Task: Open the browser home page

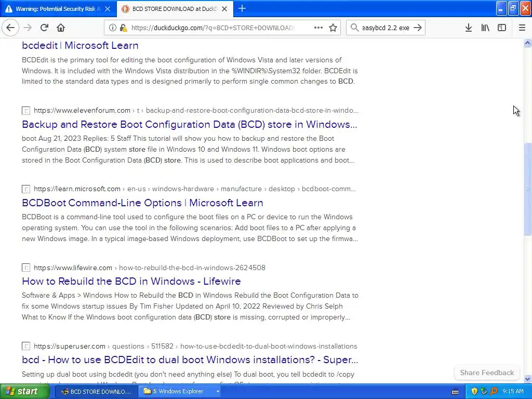Action: coord(61,28)
